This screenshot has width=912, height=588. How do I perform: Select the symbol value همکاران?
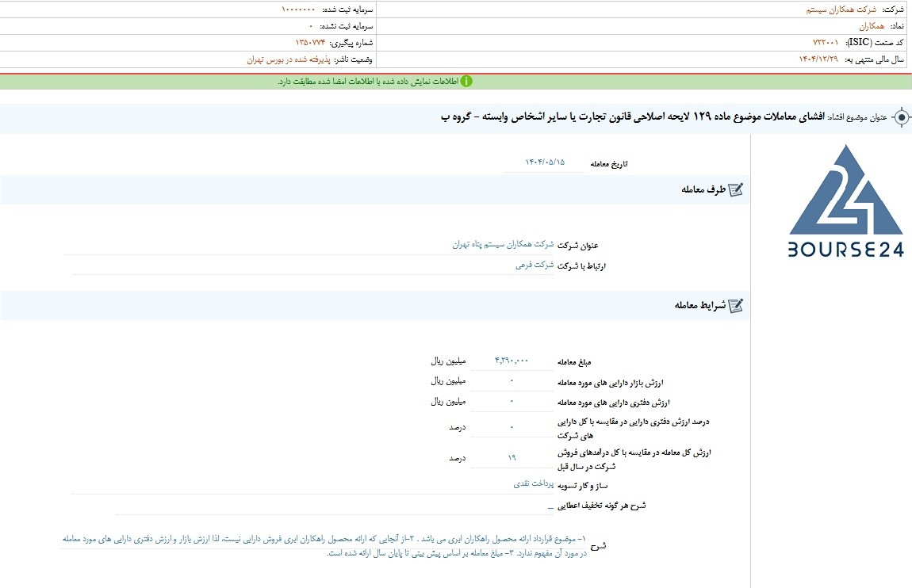tap(872, 26)
